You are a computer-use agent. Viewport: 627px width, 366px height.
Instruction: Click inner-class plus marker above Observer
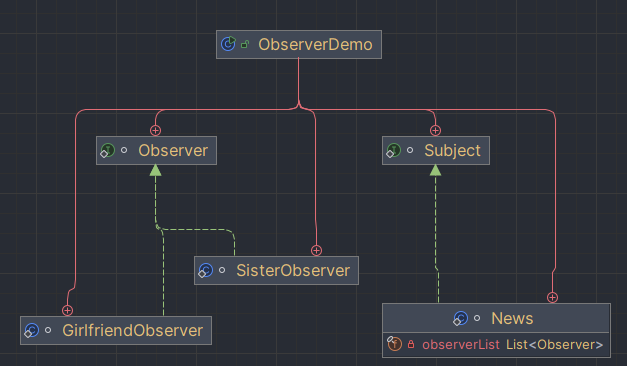pos(156,130)
